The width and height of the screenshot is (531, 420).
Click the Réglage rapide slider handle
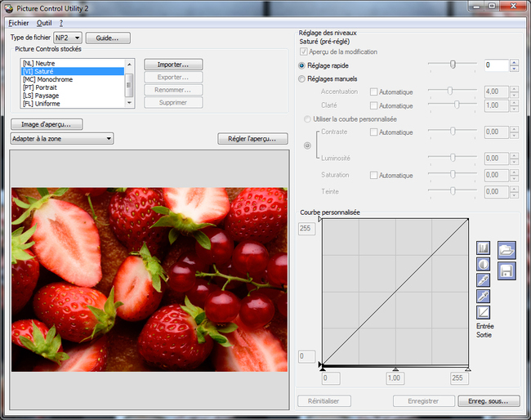pos(453,64)
